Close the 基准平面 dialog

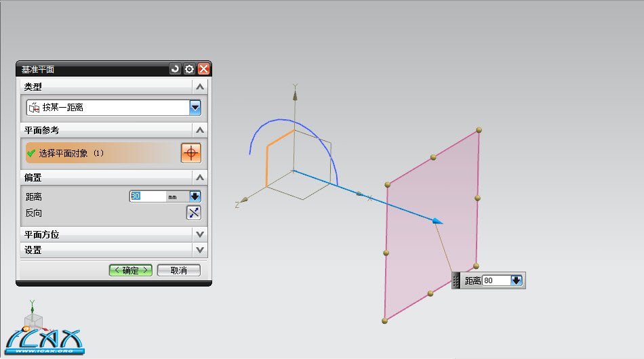pyautogui.click(x=203, y=69)
